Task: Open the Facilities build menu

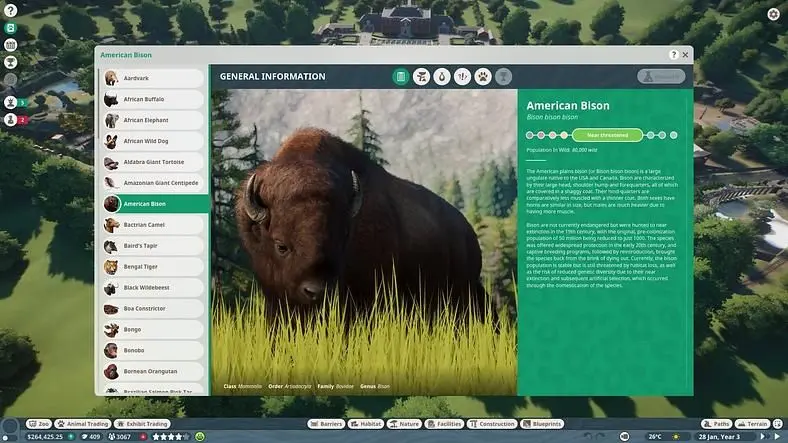Action: pyautogui.click(x=444, y=424)
